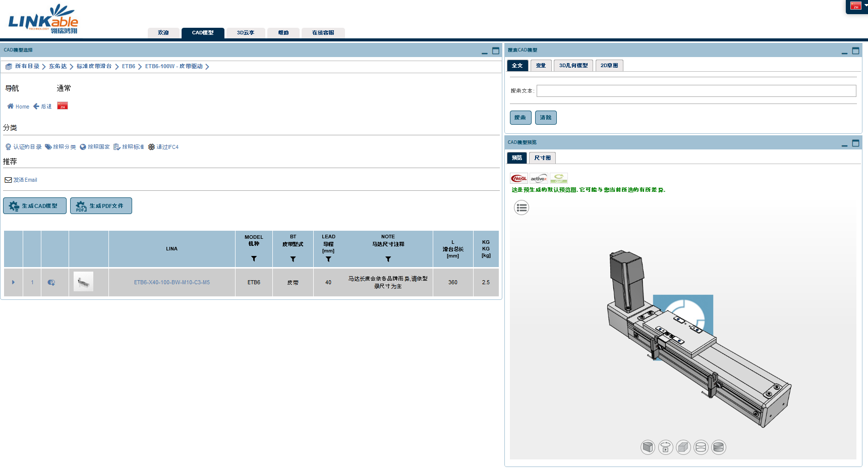Click the search text input field

[696, 91]
